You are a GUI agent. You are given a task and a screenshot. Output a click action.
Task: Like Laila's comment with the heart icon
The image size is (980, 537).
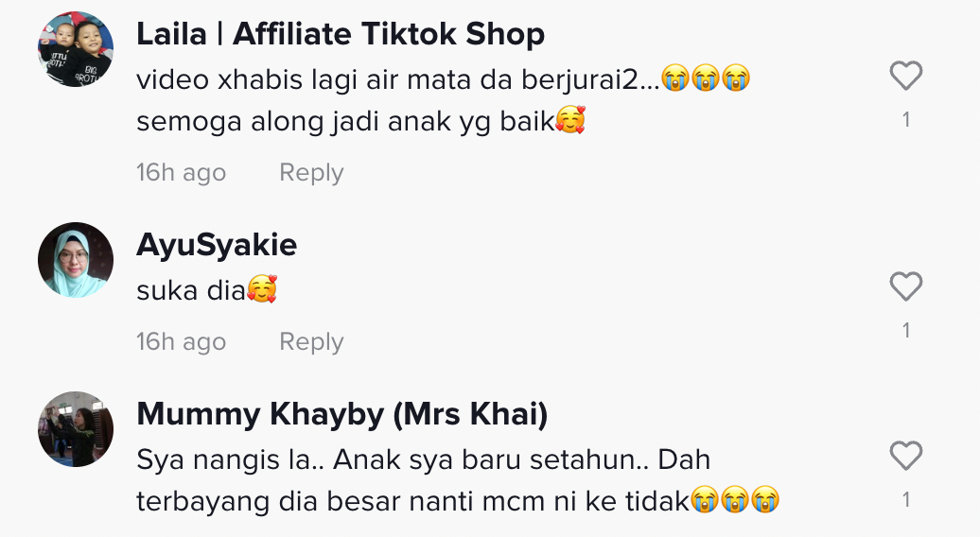click(x=905, y=76)
